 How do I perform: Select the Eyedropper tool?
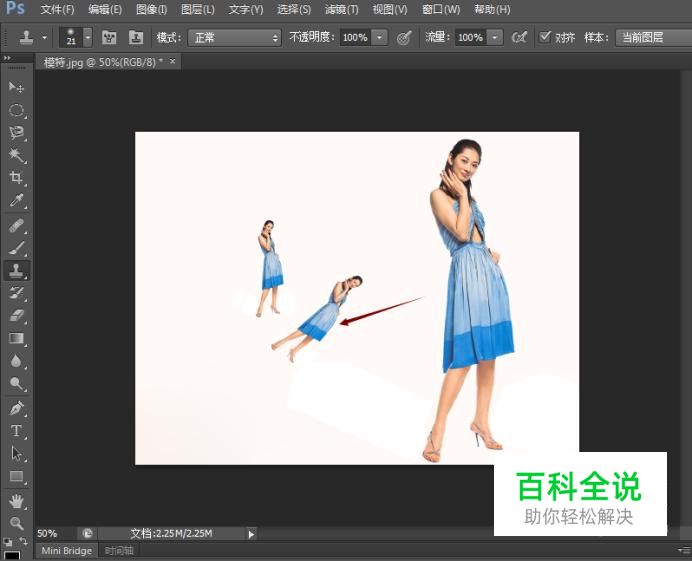tap(16, 200)
